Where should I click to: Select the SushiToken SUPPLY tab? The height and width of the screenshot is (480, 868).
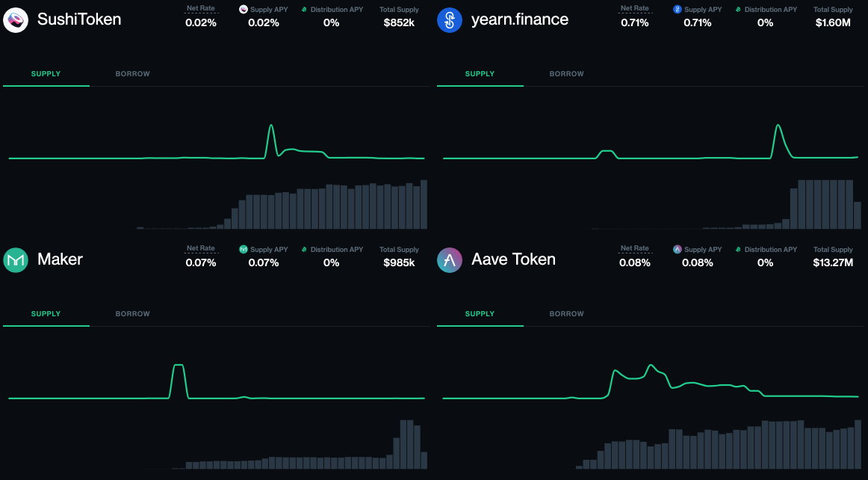tap(46, 74)
